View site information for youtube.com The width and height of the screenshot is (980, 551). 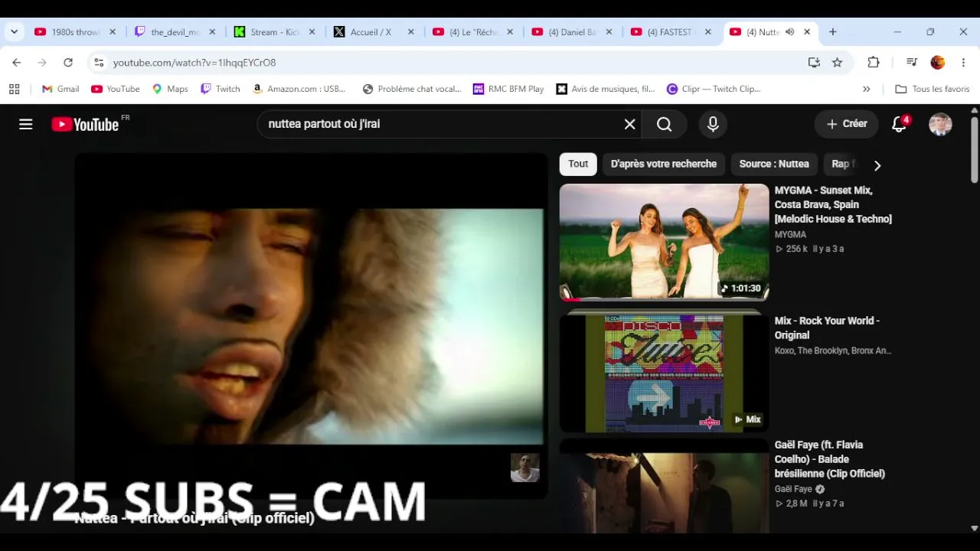tap(99, 63)
